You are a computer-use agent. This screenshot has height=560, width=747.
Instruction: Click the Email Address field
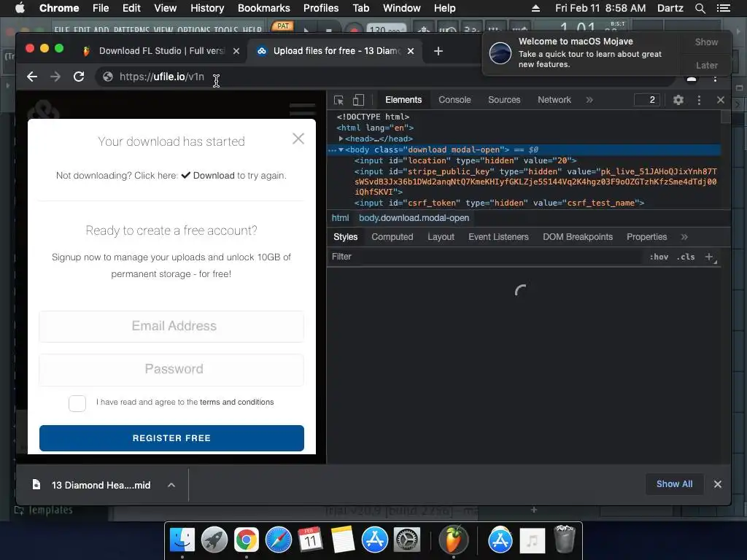coord(171,326)
